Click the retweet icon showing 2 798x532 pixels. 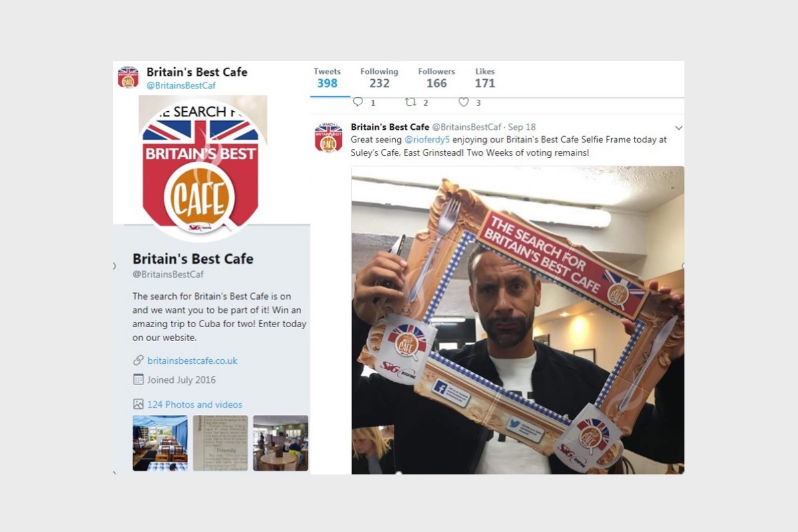tap(411, 102)
